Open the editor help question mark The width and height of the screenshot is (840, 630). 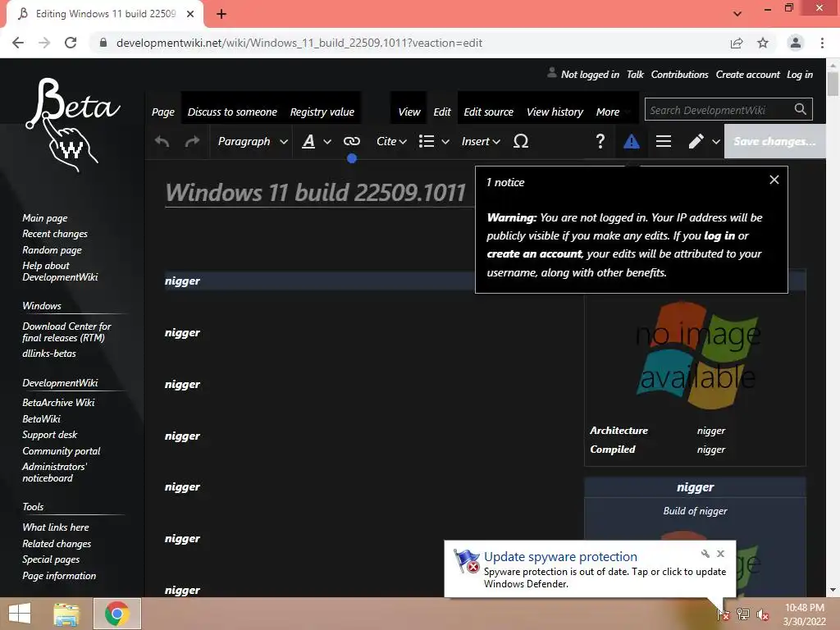click(x=600, y=141)
